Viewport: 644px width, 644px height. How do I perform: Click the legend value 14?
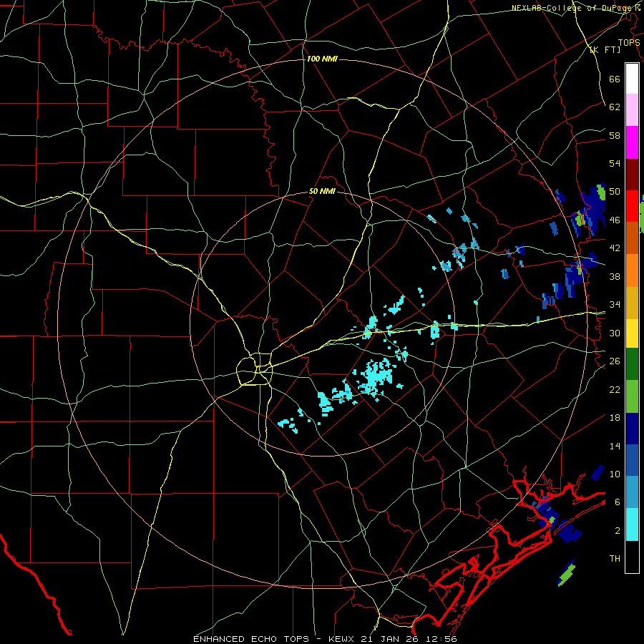click(615, 446)
